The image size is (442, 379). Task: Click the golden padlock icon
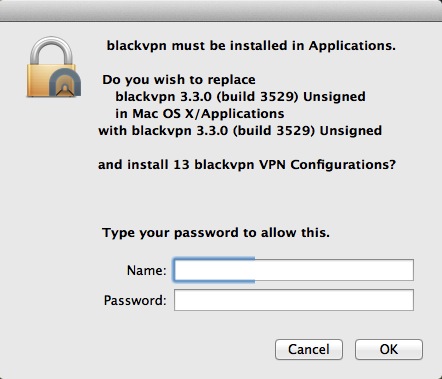click(53, 67)
